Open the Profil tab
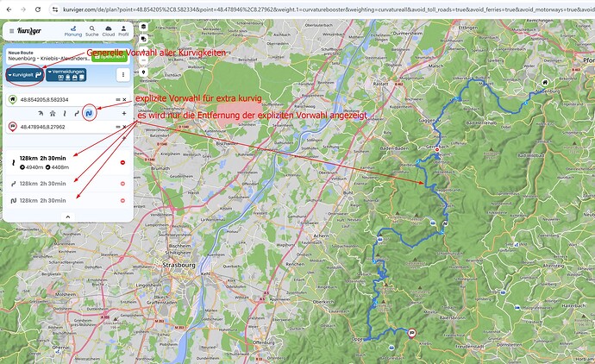Image resolution: width=595 pixels, height=364 pixels. pos(123,31)
